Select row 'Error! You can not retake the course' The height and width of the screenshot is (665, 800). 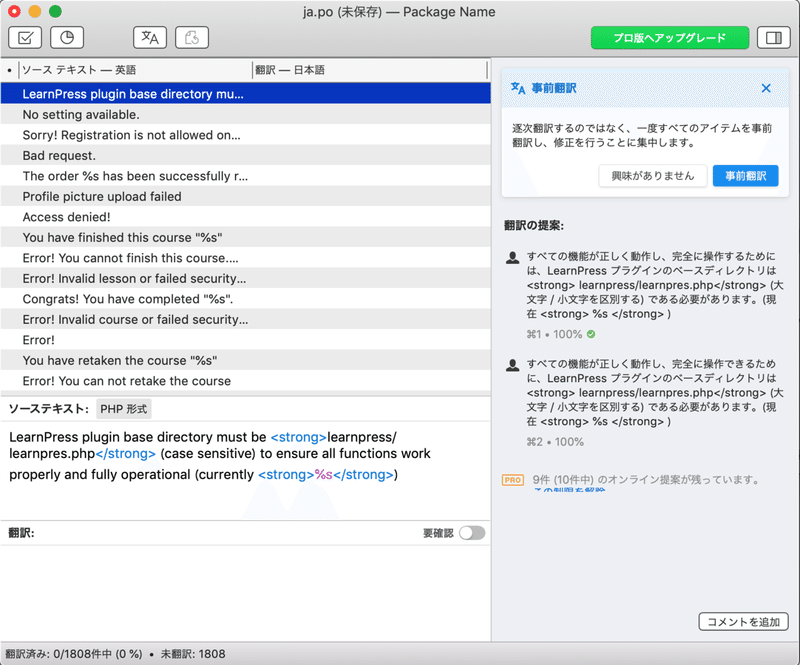pos(245,381)
